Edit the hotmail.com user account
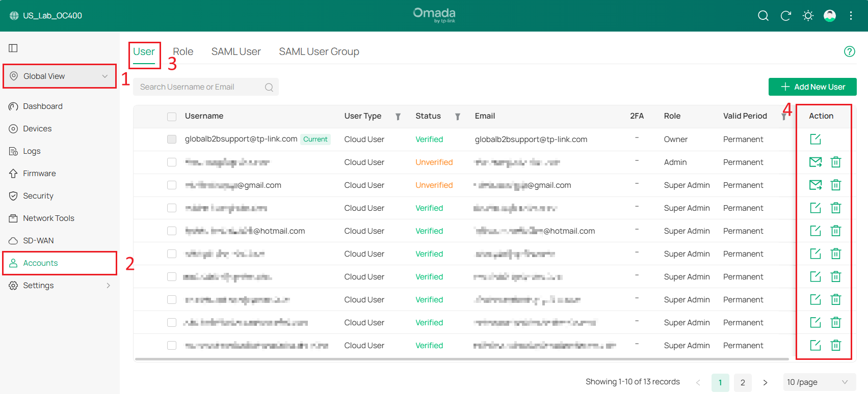Image resolution: width=868 pixels, height=394 pixels. pos(816,231)
